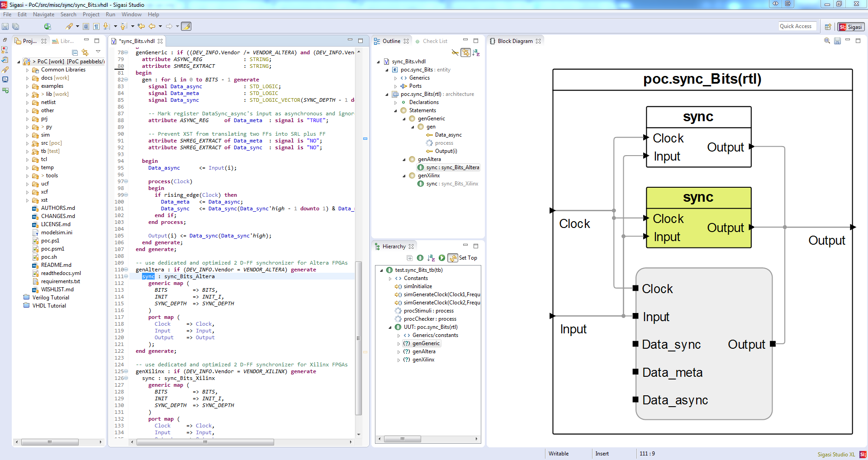Expand the docs [work] folder
This screenshot has height=460, width=868.
click(x=27, y=78)
